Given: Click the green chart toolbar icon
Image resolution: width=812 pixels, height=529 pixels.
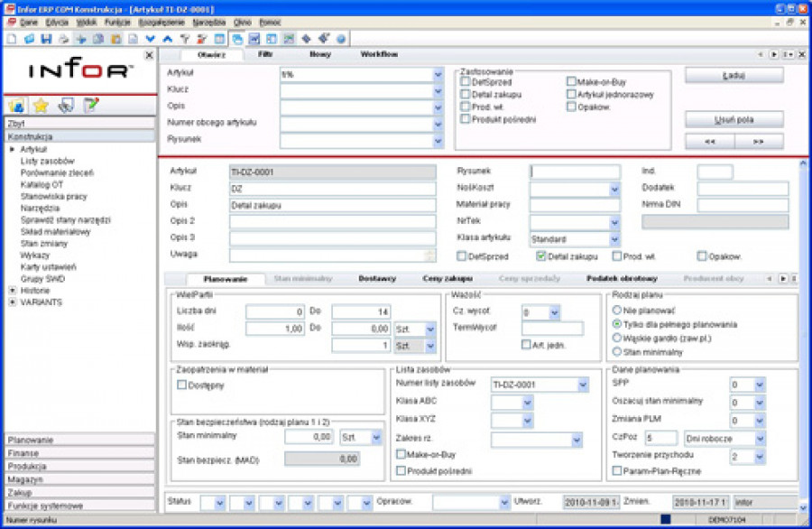Looking at the screenshot, I should tap(289, 39).
